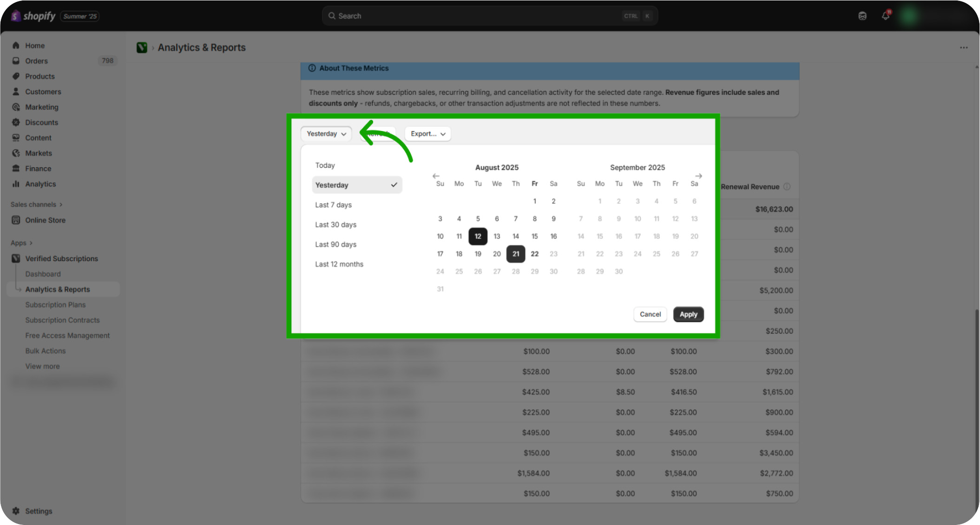Select August 21 in the calendar
The image size is (980, 525).
pos(516,254)
